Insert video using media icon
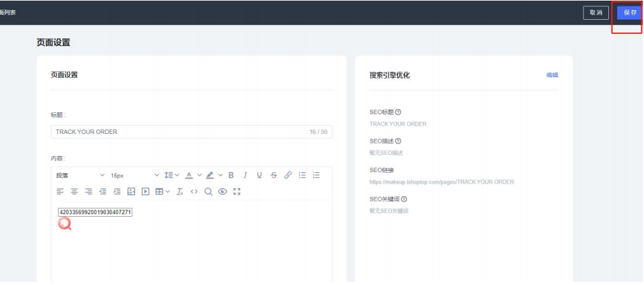Screen dimensions: 644x285 145,191
